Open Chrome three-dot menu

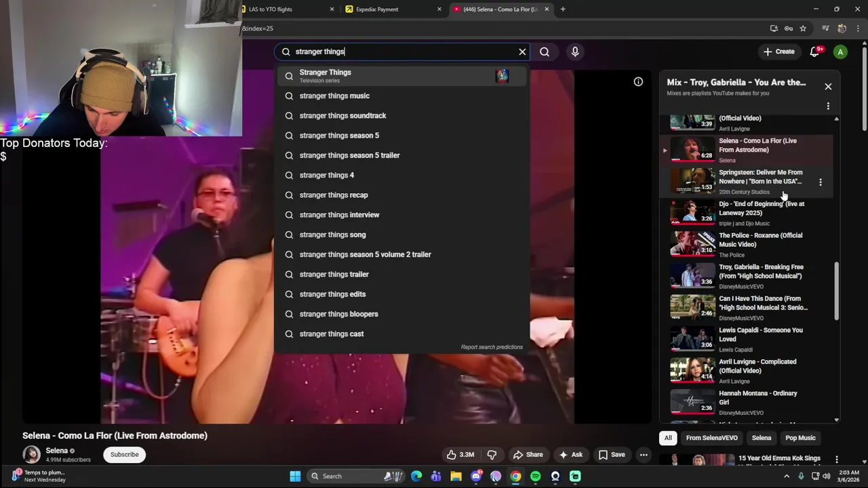(858, 28)
